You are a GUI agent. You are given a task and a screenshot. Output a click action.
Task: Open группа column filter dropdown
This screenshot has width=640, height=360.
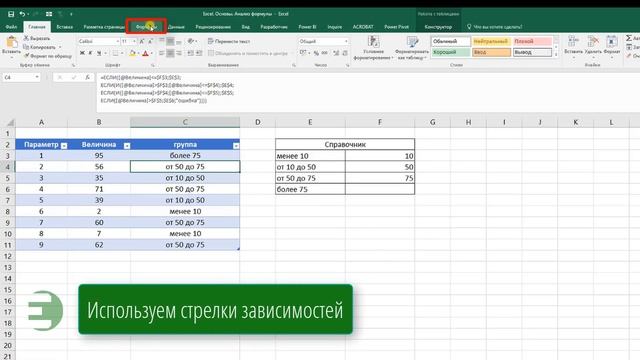[x=236, y=145]
